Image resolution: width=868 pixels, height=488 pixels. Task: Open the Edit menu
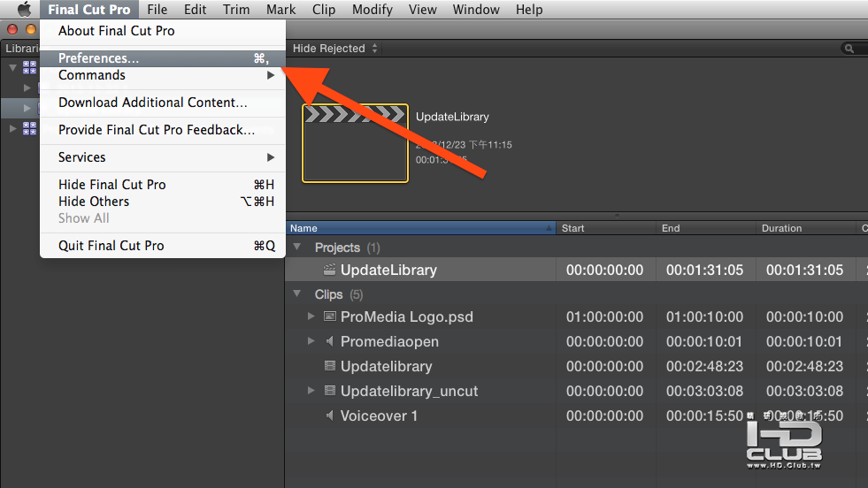coord(195,10)
